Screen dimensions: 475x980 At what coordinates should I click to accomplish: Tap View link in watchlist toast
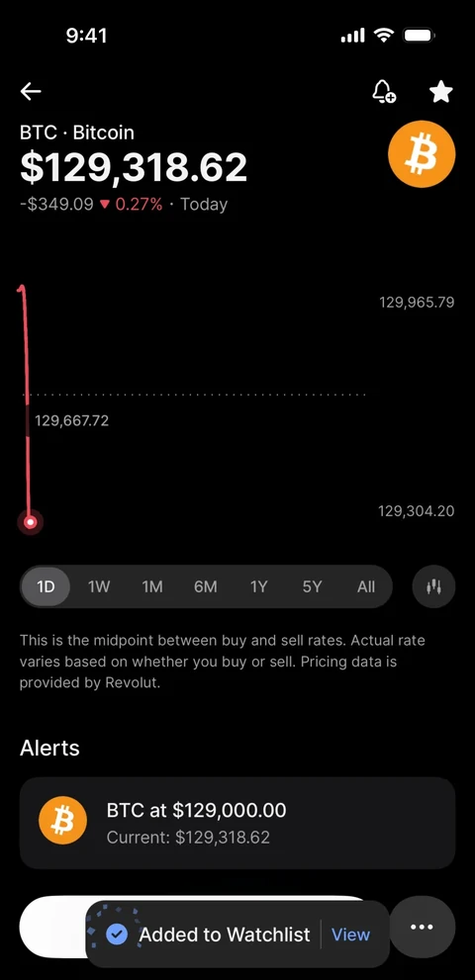tap(350, 935)
